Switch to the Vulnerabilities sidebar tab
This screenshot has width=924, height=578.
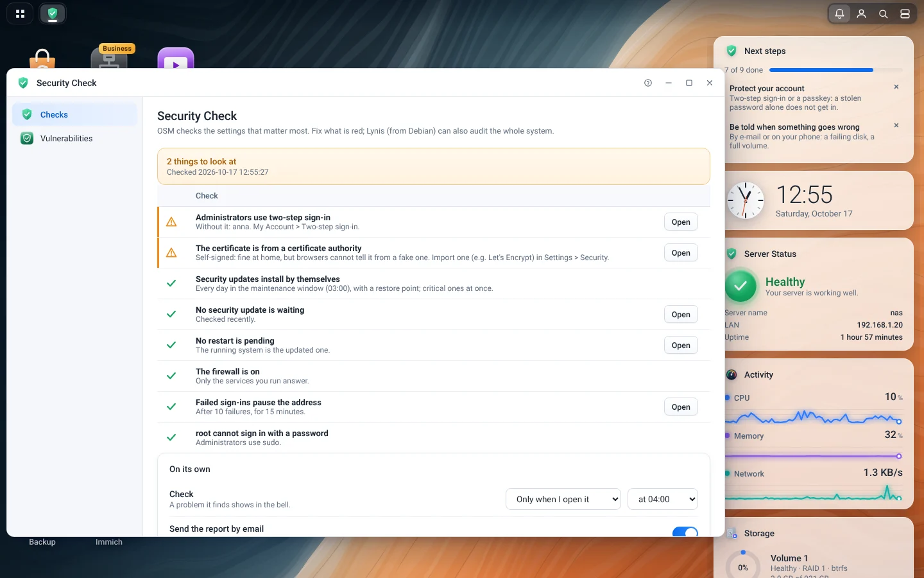pyautogui.click(x=74, y=138)
